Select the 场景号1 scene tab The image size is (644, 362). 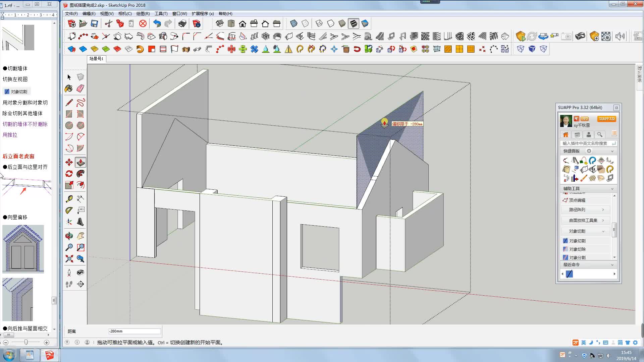point(97,59)
